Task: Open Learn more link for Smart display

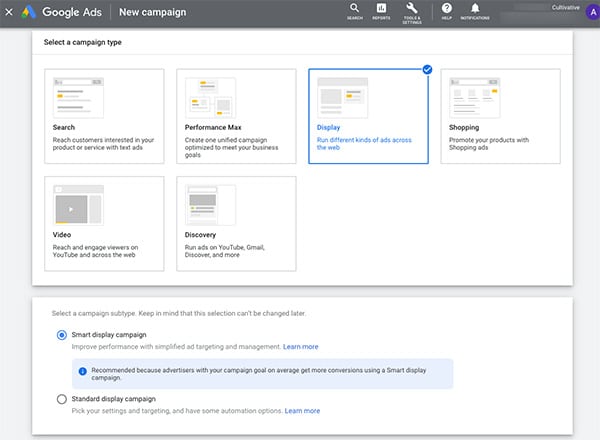Action: pyautogui.click(x=301, y=347)
